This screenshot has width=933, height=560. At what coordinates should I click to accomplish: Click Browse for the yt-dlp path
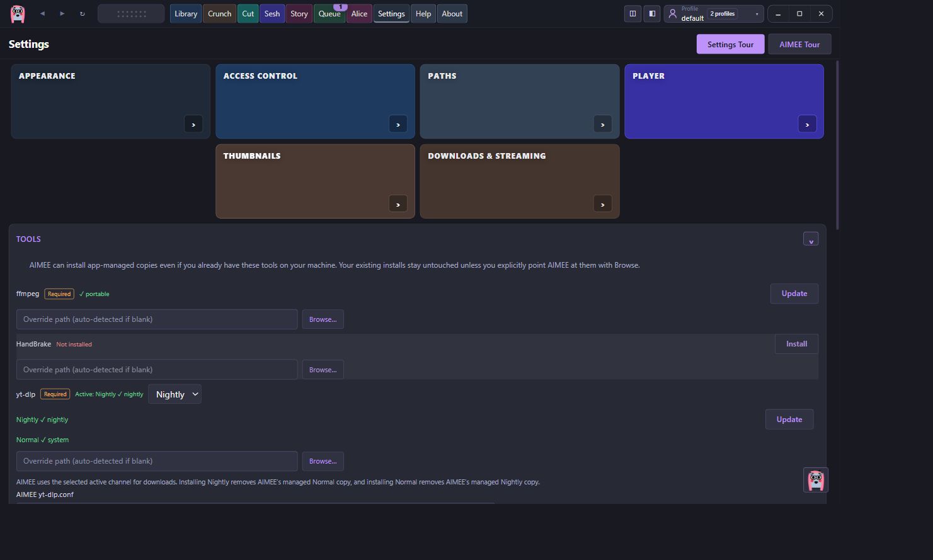323,461
